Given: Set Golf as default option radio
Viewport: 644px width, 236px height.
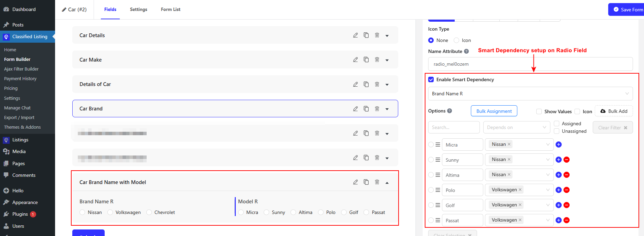Looking at the screenshot, I should tap(431, 205).
